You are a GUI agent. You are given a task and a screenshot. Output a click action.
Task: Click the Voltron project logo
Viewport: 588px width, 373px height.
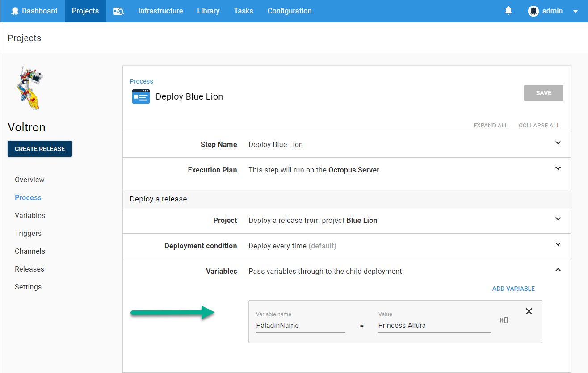tap(29, 88)
